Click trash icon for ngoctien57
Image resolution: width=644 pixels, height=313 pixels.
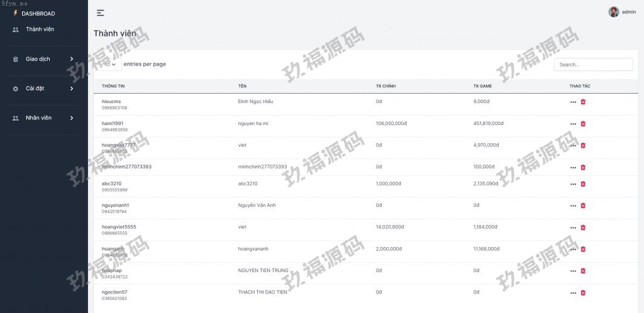(583, 292)
